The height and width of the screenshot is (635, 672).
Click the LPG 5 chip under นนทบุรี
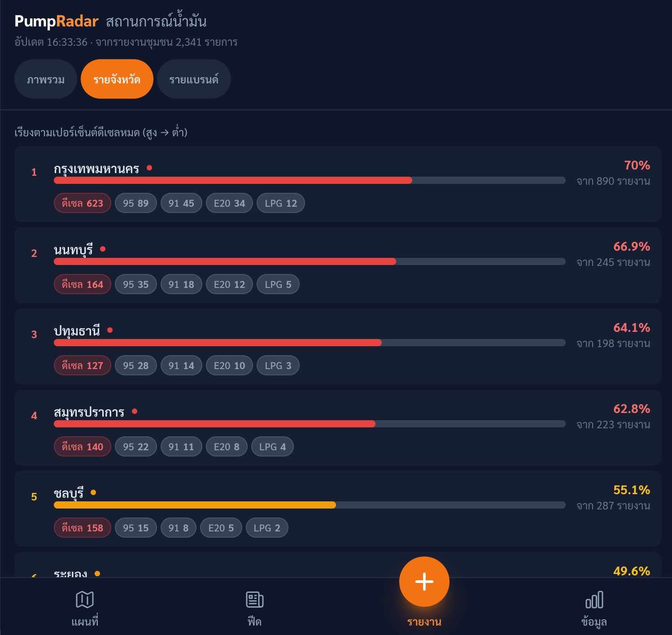point(278,284)
